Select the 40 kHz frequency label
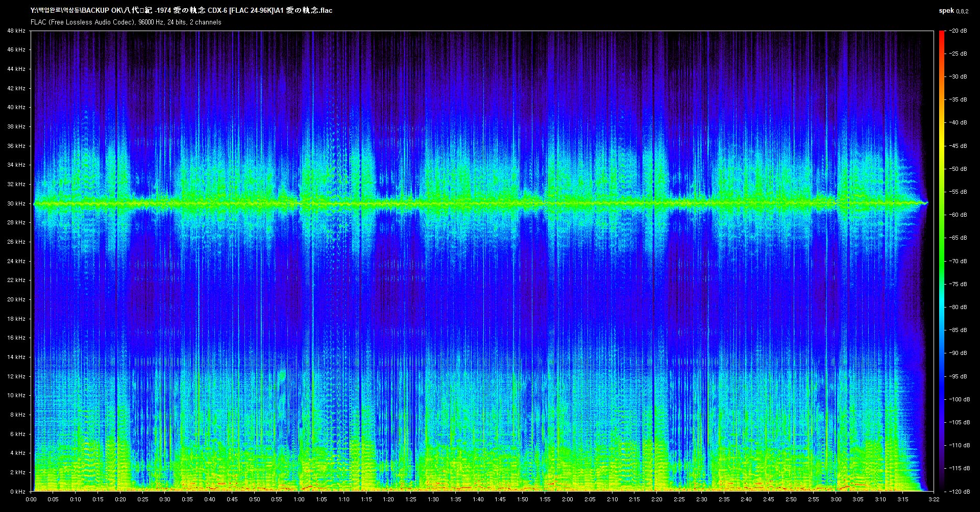 click(x=16, y=107)
